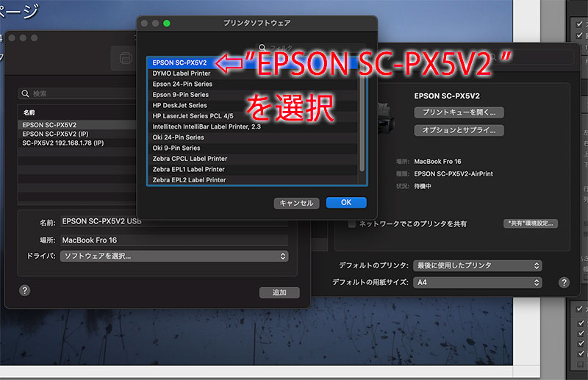The height and width of the screenshot is (380, 588).
Task: Click プリントキューを開く button
Action: pyautogui.click(x=459, y=112)
